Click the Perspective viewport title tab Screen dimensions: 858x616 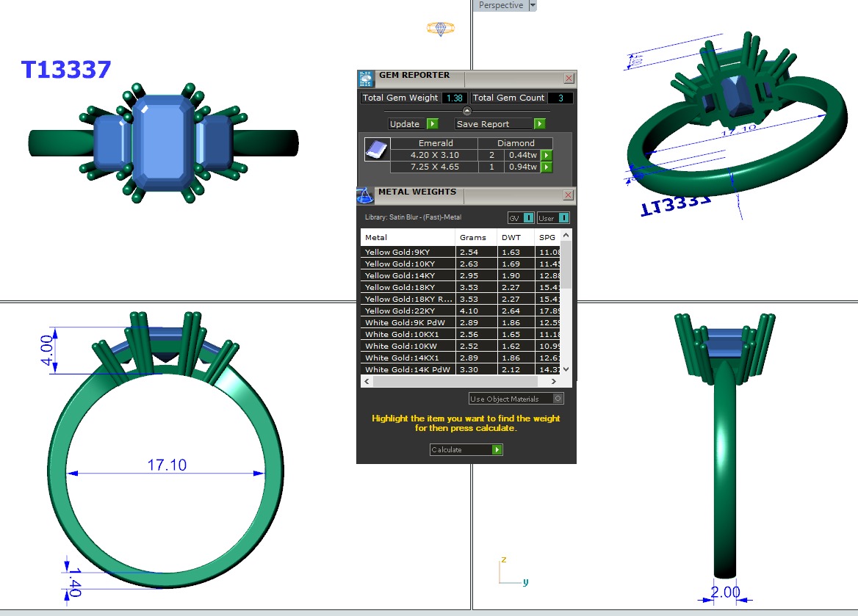[500, 5]
